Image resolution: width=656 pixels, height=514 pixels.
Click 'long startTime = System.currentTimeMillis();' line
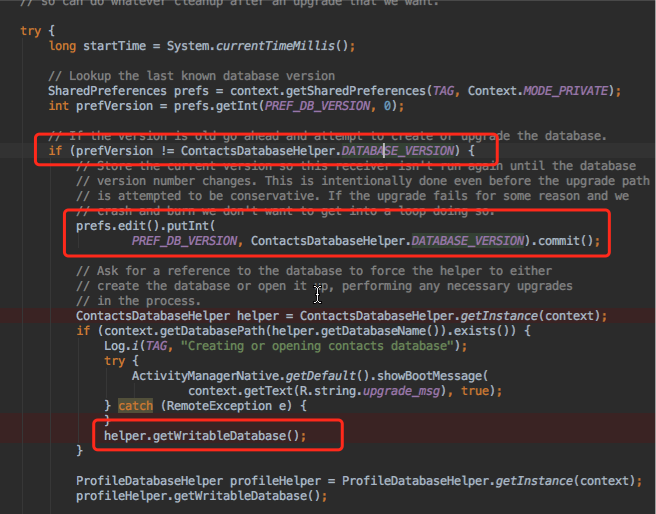click(202, 46)
